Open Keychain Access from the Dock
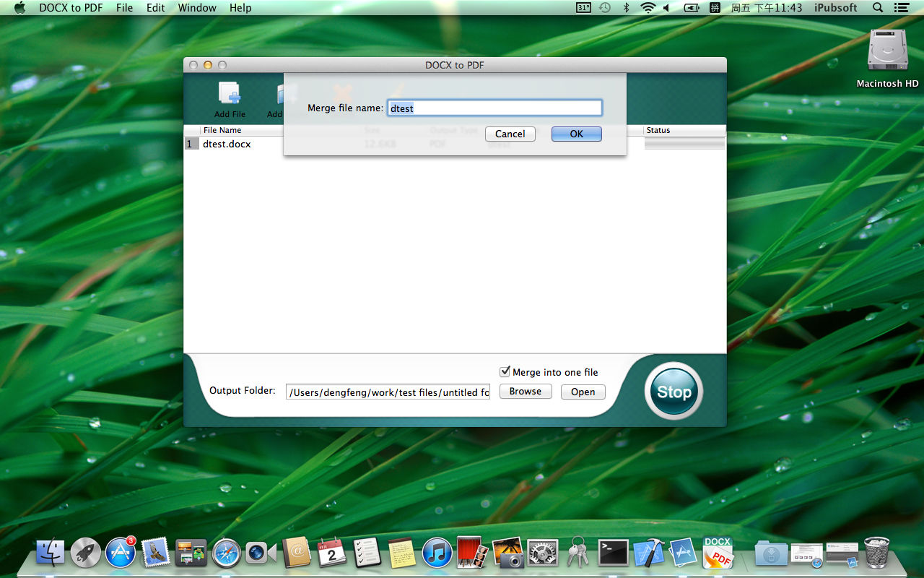 tap(577, 553)
